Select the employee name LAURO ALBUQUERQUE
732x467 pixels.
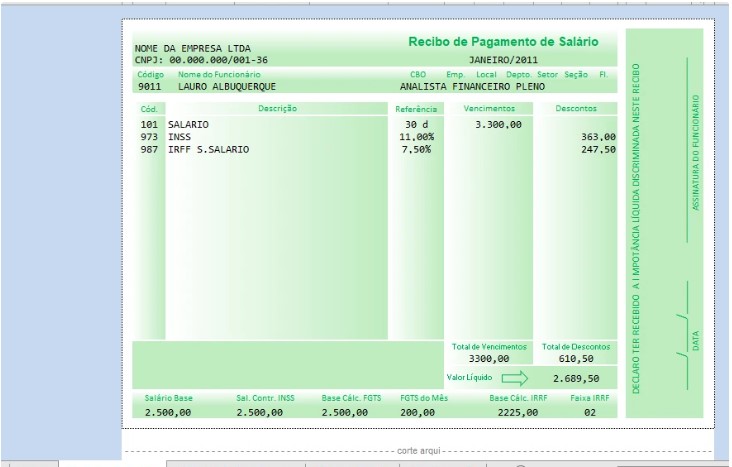click(x=227, y=87)
